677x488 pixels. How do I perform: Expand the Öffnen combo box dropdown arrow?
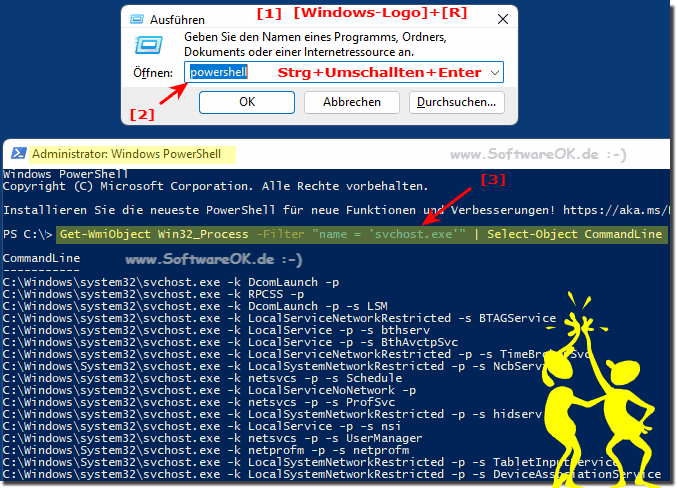click(495, 73)
